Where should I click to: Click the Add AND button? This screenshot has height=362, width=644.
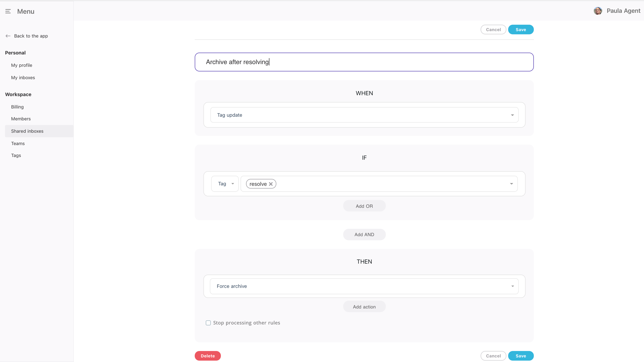tap(364, 235)
